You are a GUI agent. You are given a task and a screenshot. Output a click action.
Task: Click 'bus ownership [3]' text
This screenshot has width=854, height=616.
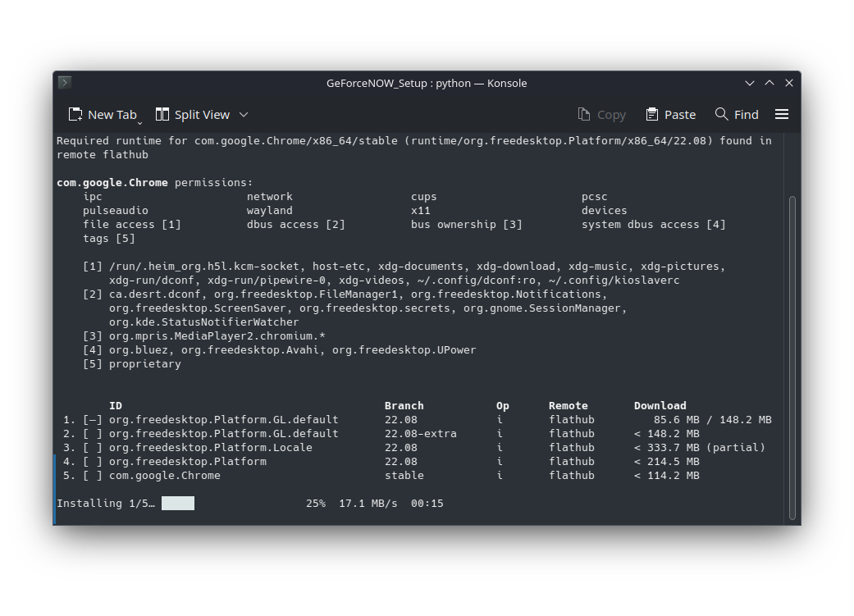coord(467,225)
